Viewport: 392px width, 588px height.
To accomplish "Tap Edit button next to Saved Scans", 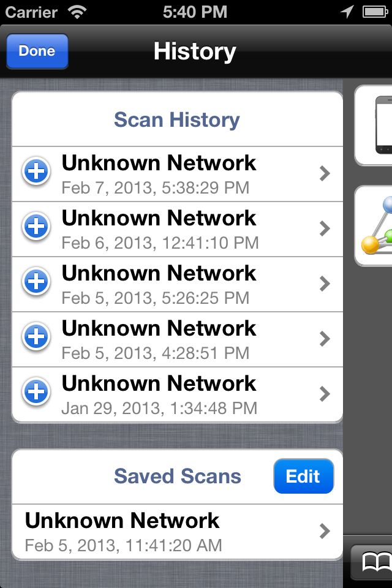I will 303,477.
